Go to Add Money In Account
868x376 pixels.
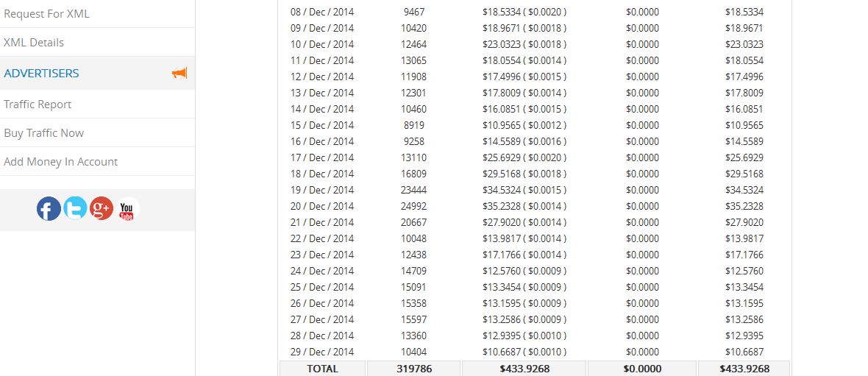[x=61, y=162]
